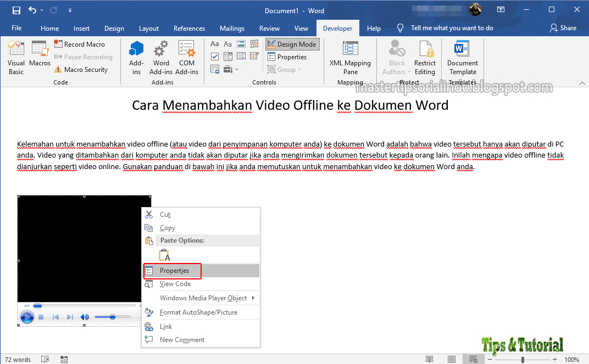Open the Add-ins store button
The height and width of the screenshot is (364, 589).
(136, 58)
